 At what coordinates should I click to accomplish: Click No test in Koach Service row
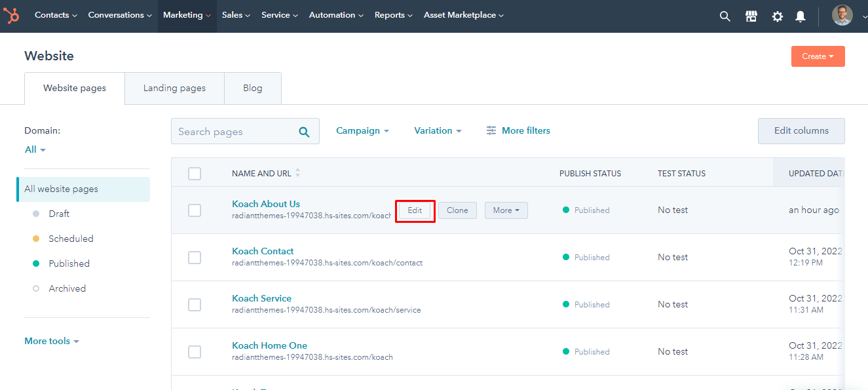click(673, 305)
